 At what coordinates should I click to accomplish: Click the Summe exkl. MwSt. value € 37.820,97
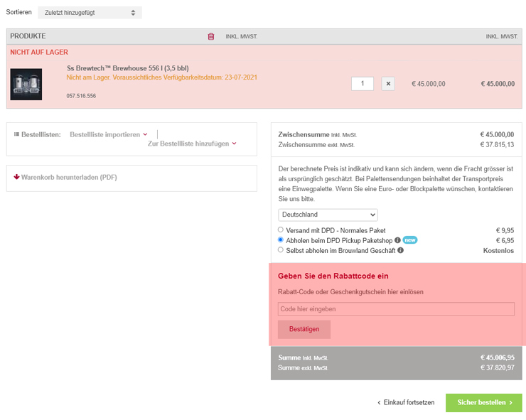(497, 367)
